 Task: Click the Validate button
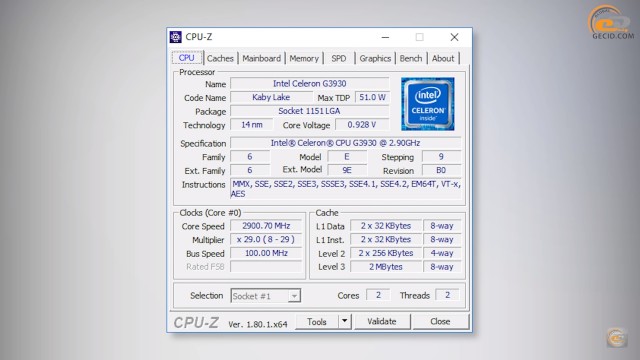[382, 322]
